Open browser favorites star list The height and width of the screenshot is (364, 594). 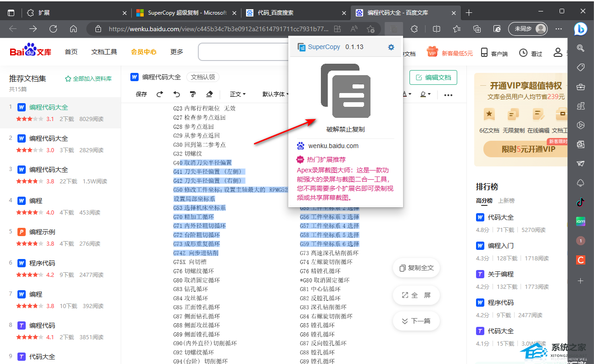tap(457, 29)
